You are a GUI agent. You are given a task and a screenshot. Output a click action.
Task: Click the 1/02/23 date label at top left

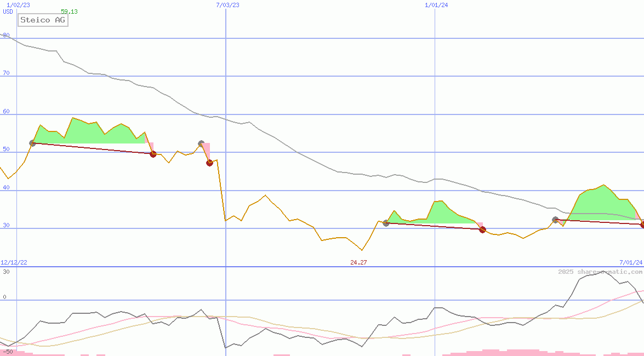18,5
